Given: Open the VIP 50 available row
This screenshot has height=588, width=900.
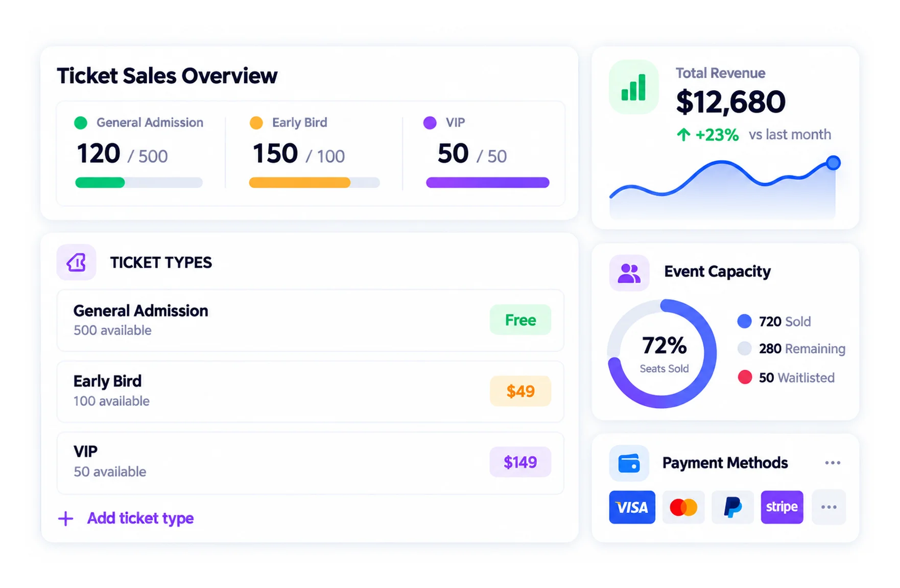Looking at the screenshot, I should (311, 463).
